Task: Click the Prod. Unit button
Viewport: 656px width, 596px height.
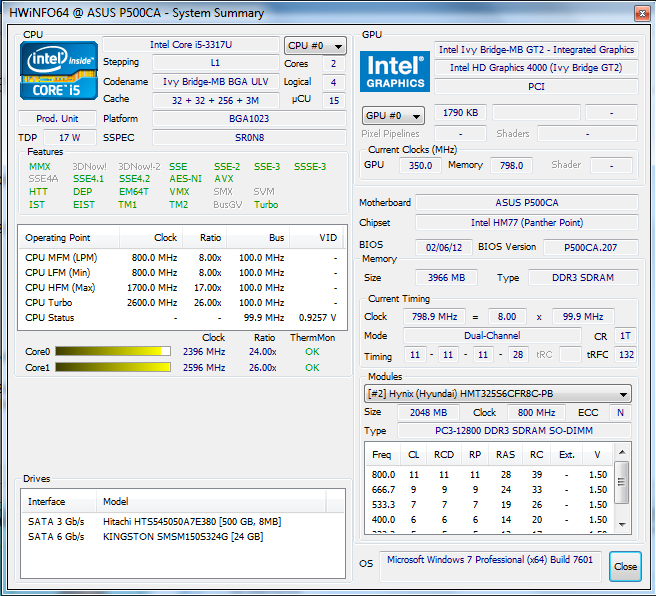Action: 57,119
